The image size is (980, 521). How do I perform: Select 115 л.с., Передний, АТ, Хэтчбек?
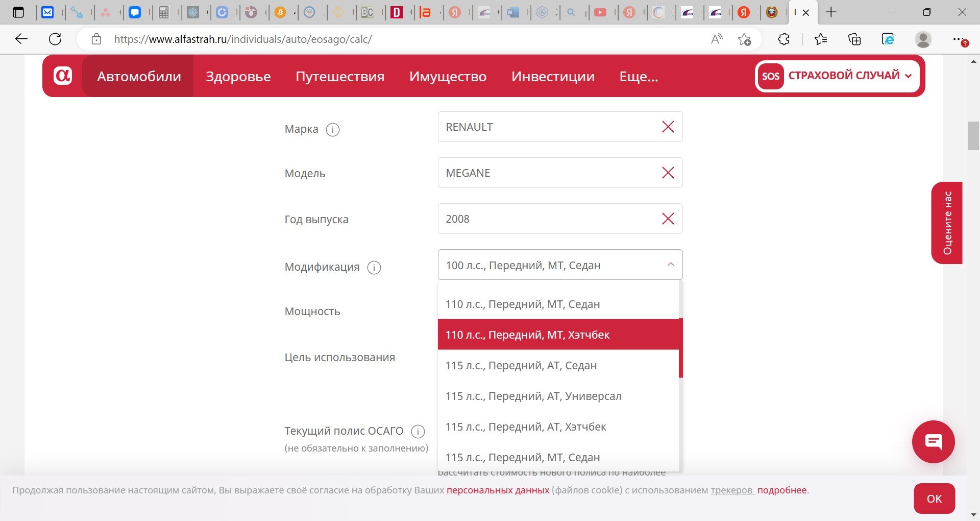pos(558,427)
